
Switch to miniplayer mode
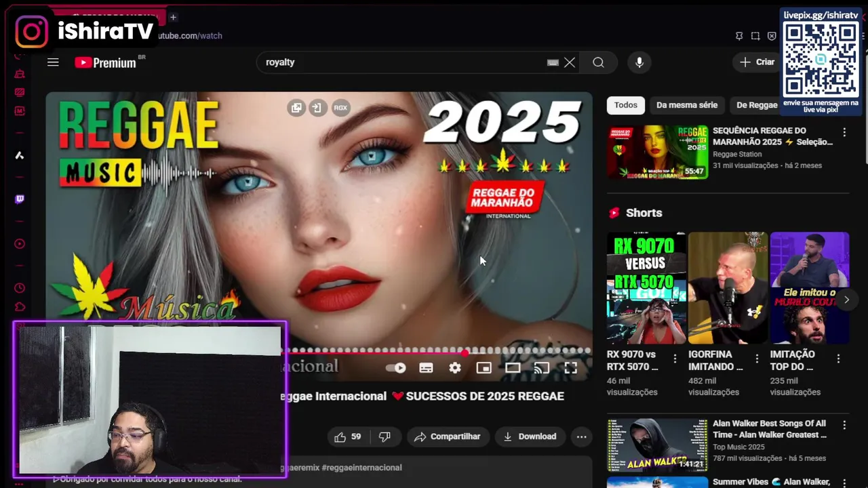484,368
